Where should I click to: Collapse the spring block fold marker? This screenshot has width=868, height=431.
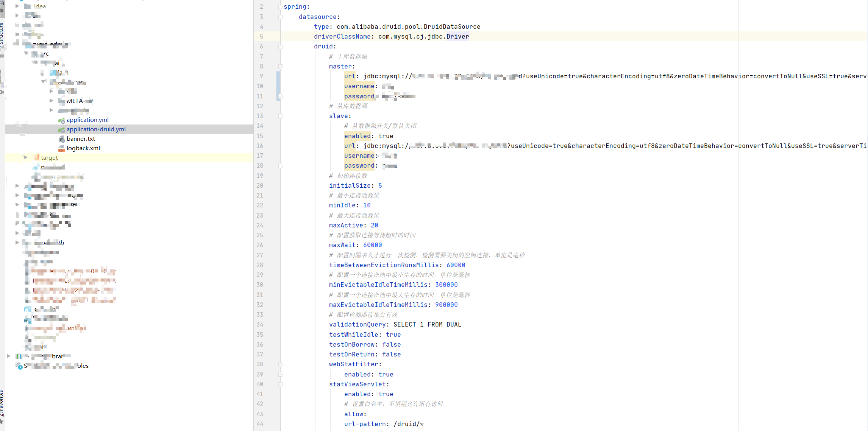[280, 6]
